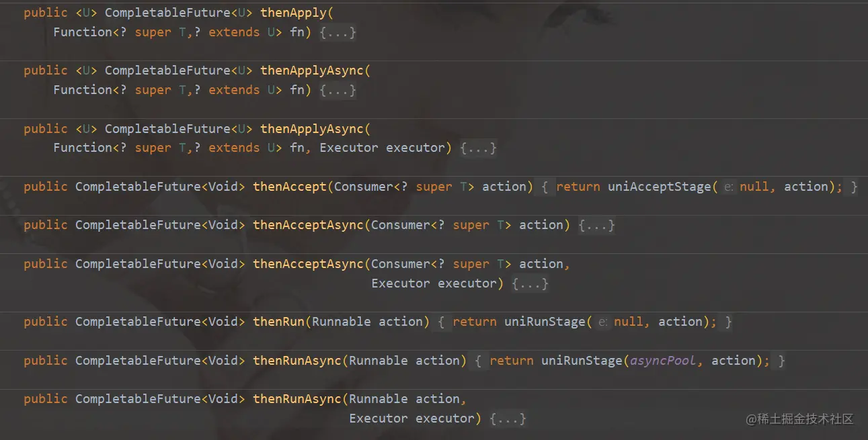The width and height of the screenshot is (868, 440).
Task: Click the return keyword in thenRun
Action: [475, 322]
